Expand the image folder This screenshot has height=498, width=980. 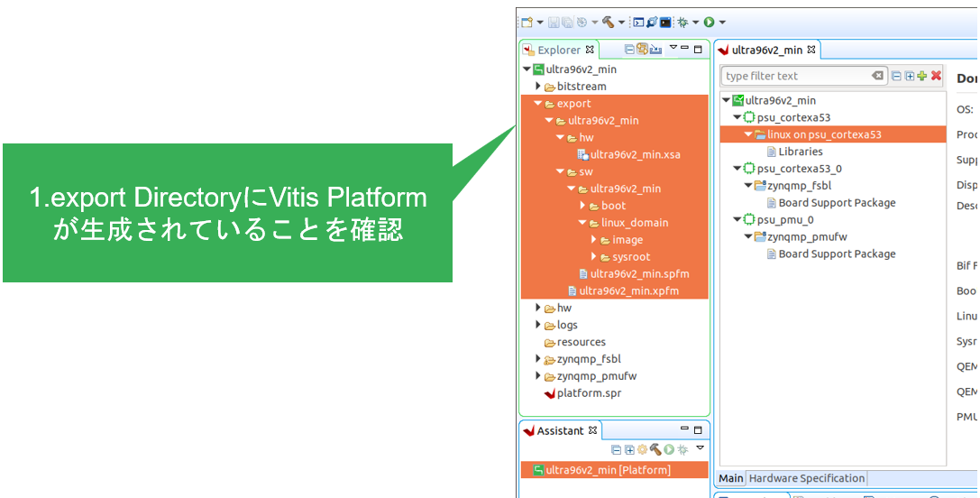[594, 240]
